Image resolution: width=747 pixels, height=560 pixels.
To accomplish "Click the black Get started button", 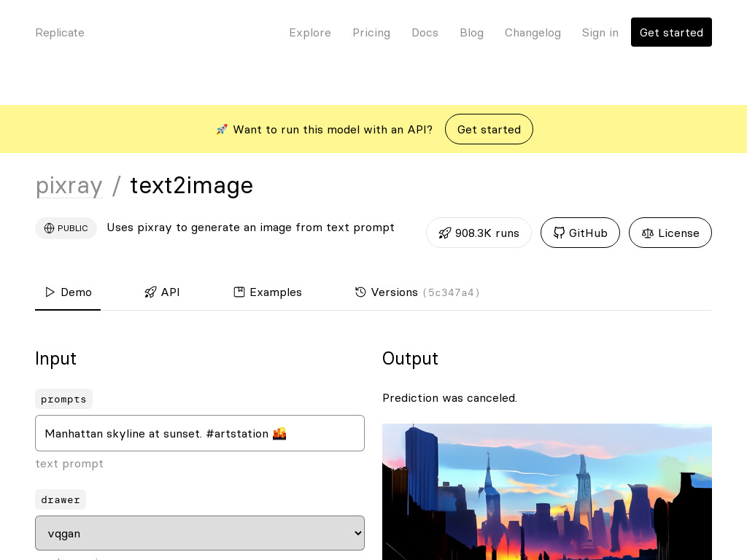I will pos(671,32).
